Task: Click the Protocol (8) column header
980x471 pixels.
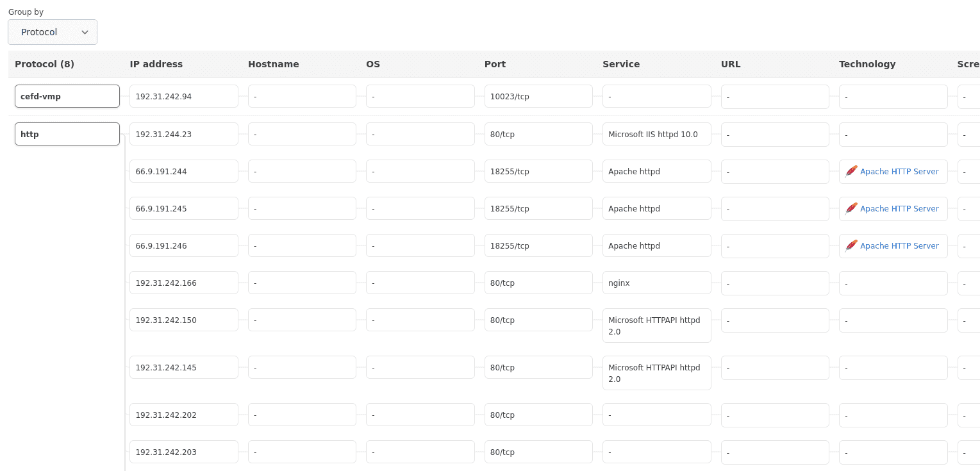Action: [44, 64]
